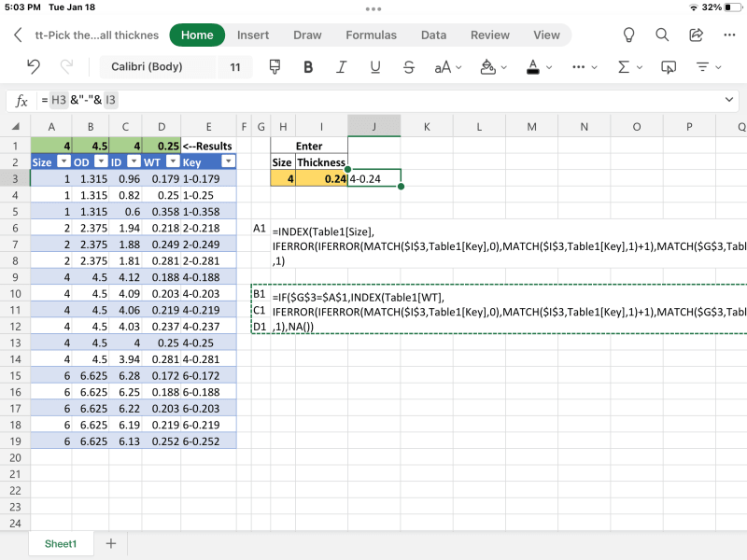Select cell containing 4-0.24
The width and height of the screenshot is (747, 560).
pyautogui.click(x=374, y=178)
